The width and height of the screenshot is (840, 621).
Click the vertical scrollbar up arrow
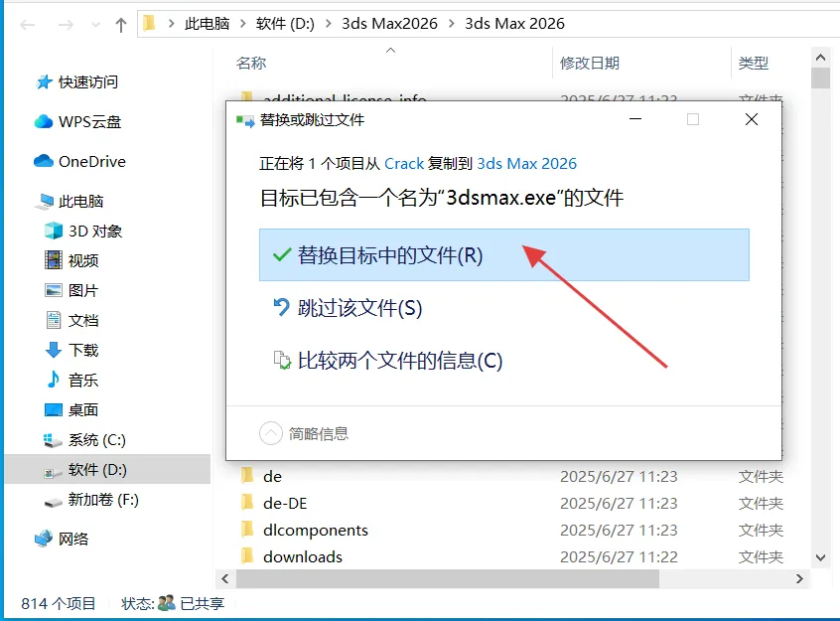click(820, 57)
